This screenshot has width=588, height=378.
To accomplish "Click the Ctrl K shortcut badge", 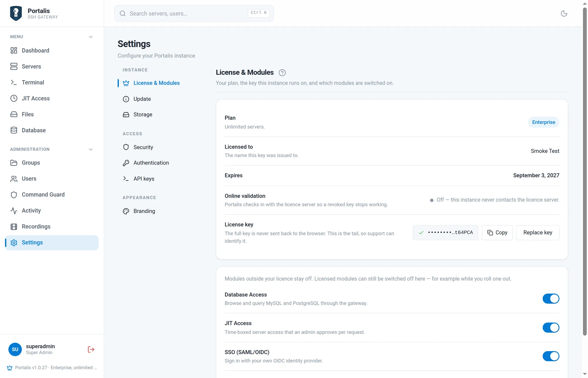I will [x=259, y=13].
